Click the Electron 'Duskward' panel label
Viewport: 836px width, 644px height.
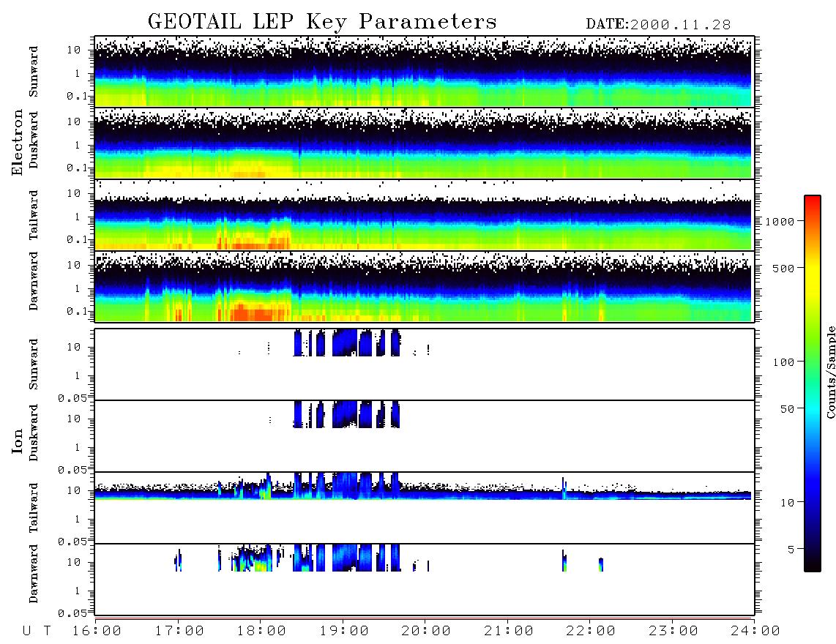coord(34,140)
